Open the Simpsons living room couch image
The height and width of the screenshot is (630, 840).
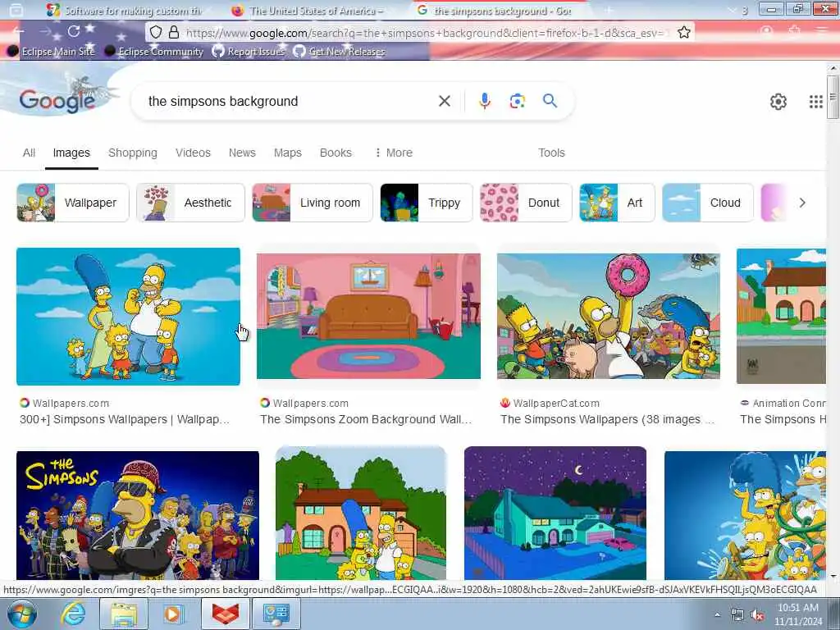pos(368,316)
